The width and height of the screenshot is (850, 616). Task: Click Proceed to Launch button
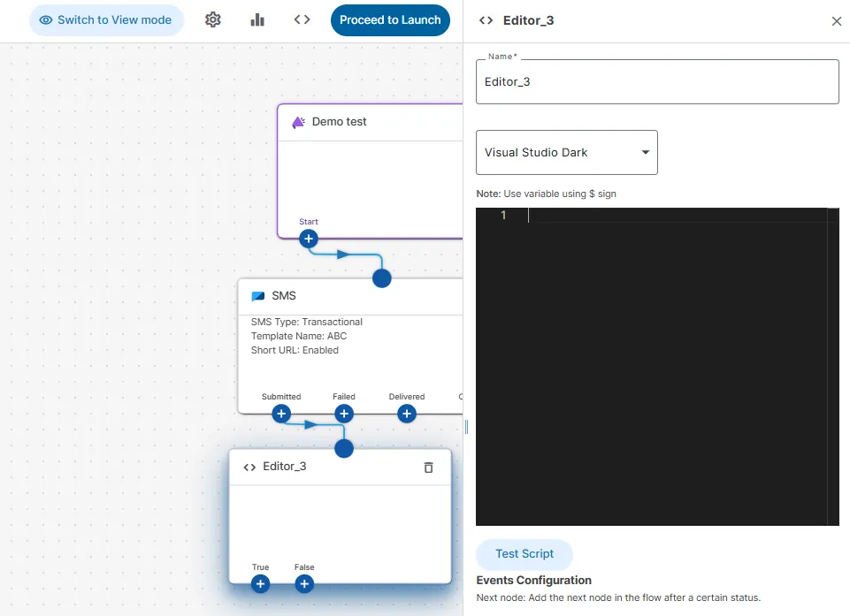pos(390,20)
